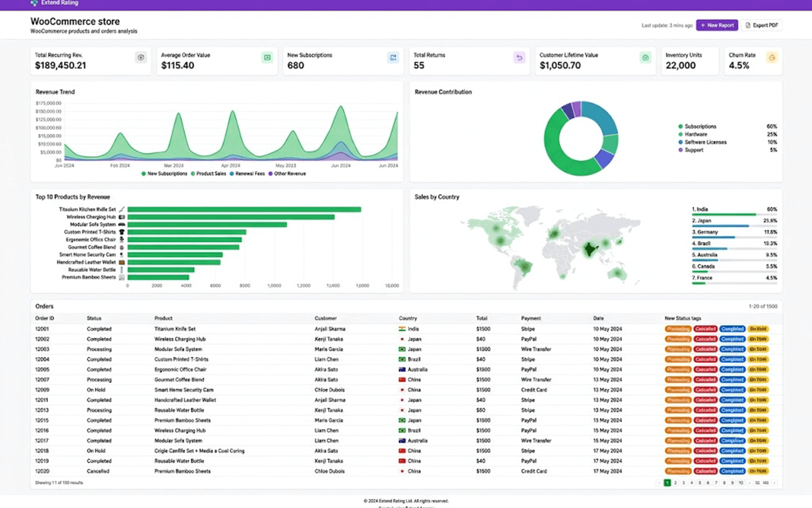812x508 pixels.
Task: Click the country flag in order 12003 row
Action: pos(402,349)
